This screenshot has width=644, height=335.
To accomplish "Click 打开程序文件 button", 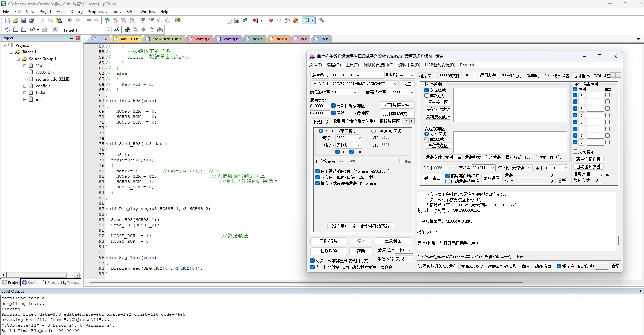I will (397, 105).
